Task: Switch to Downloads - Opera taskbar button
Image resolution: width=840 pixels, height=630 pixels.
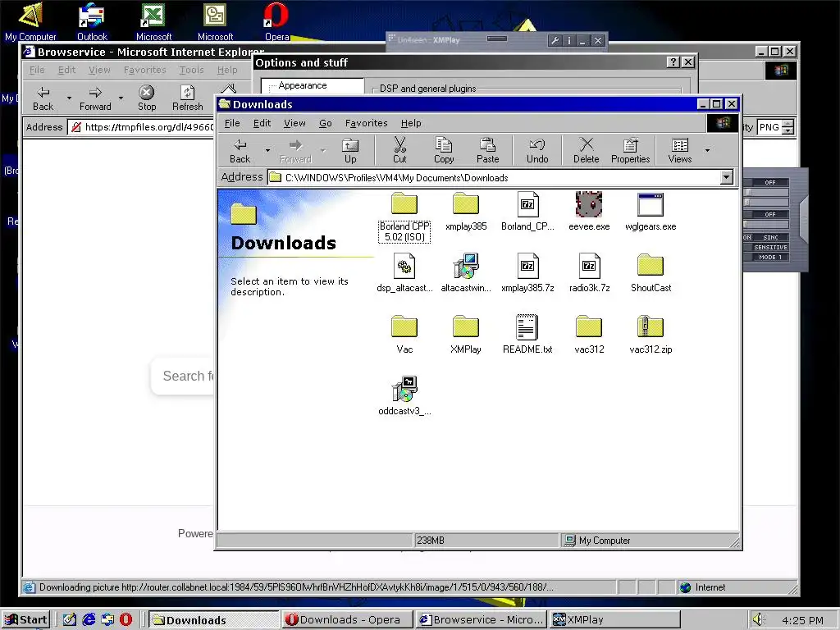Action: (x=347, y=620)
